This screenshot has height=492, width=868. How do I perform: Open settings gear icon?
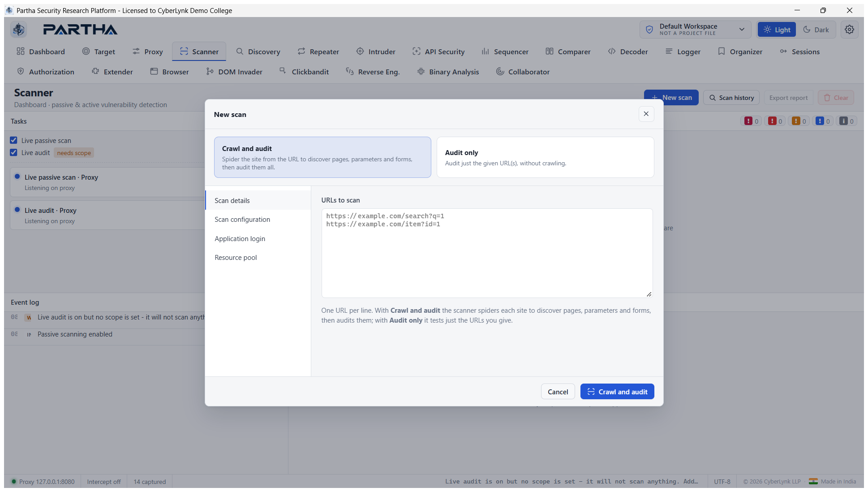click(x=849, y=30)
